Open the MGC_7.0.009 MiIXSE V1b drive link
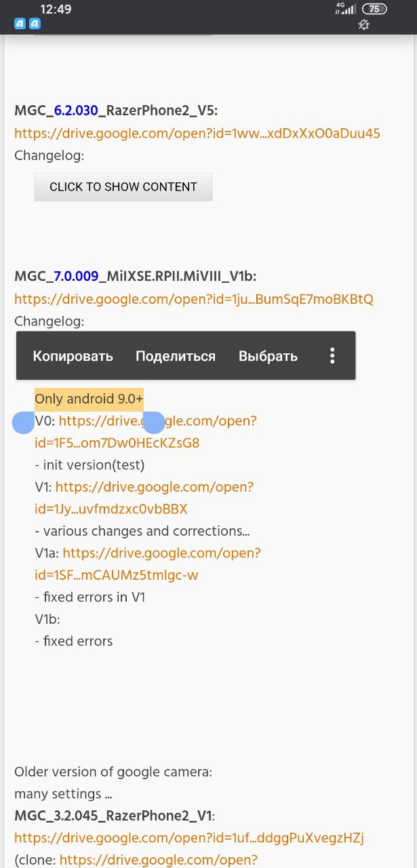Screen dimensions: 417x868 pos(194,299)
